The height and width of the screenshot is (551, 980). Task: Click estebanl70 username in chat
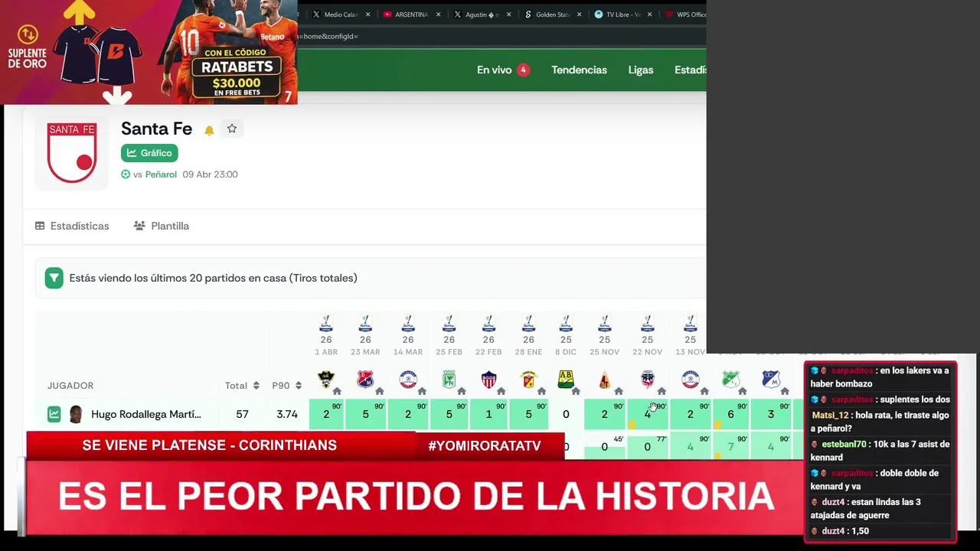pos(844,445)
